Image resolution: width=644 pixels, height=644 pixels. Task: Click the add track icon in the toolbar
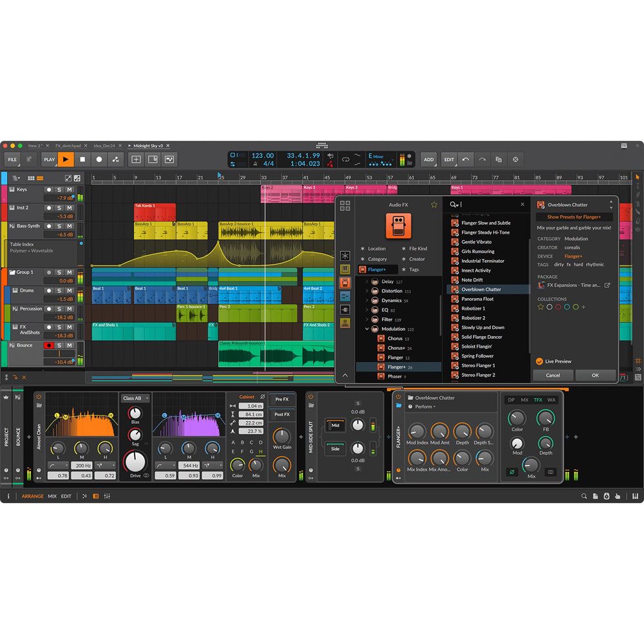point(136,159)
